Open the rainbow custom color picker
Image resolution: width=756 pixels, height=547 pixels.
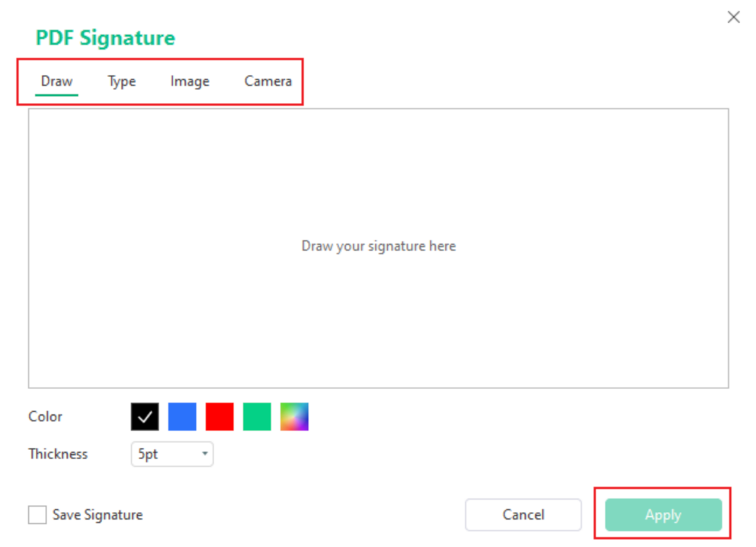(294, 416)
